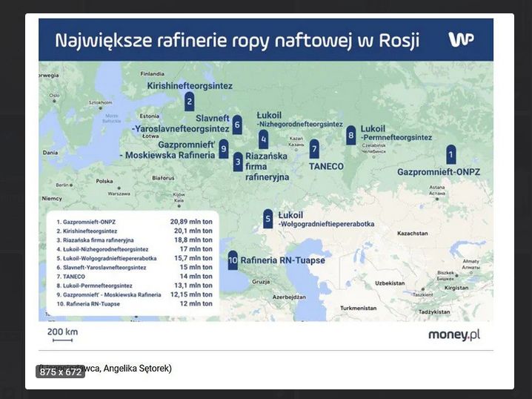
Task: Click the 'Turkmenistan' country label
Action: click(x=359, y=308)
